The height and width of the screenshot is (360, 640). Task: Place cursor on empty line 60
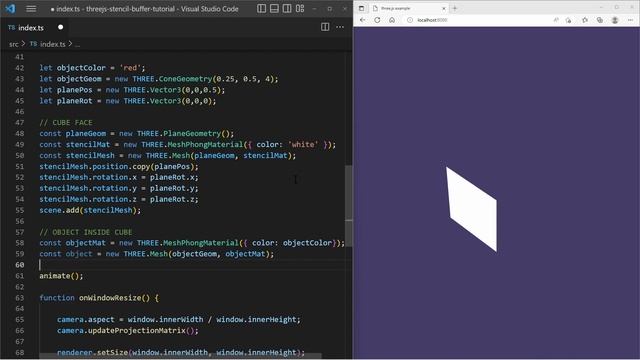tap(192, 265)
